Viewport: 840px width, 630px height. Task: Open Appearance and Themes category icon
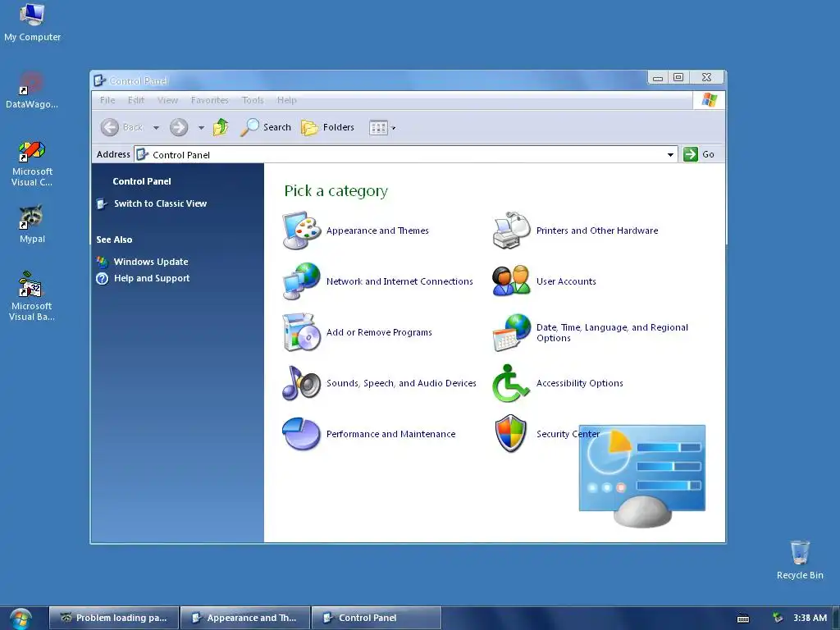302,231
